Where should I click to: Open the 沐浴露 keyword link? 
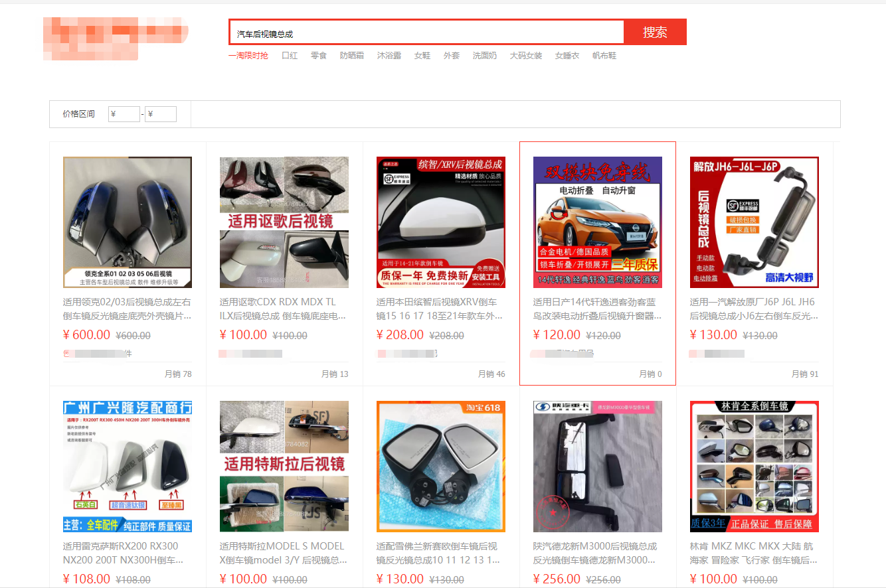click(x=389, y=56)
